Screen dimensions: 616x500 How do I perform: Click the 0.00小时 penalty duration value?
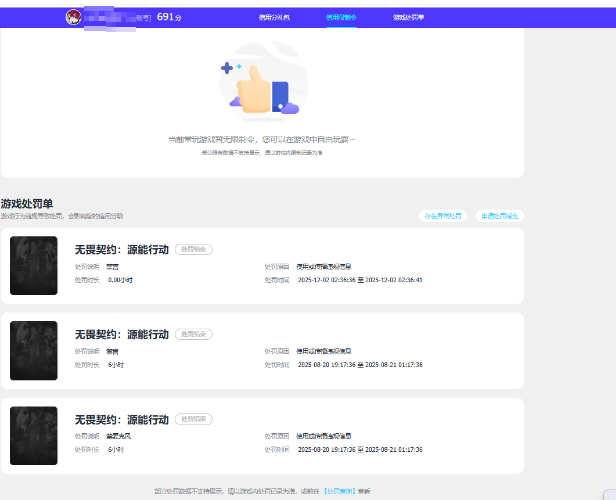pos(120,280)
